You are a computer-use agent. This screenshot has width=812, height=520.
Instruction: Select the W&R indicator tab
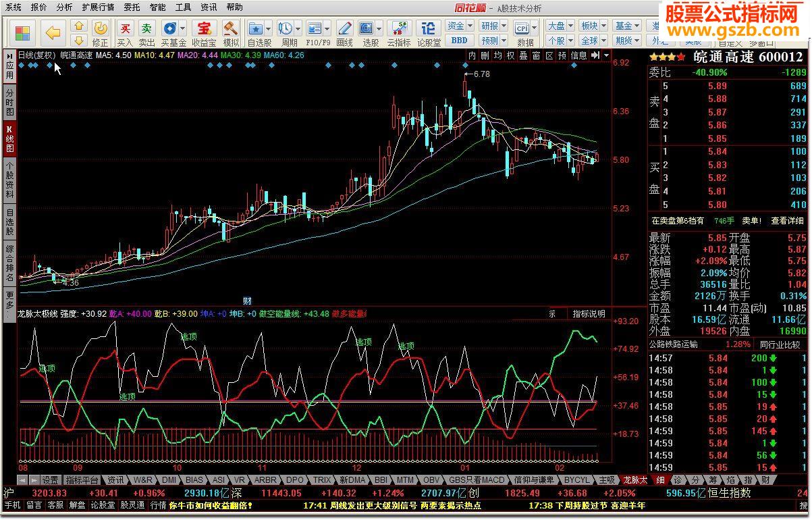click(x=143, y=480)
